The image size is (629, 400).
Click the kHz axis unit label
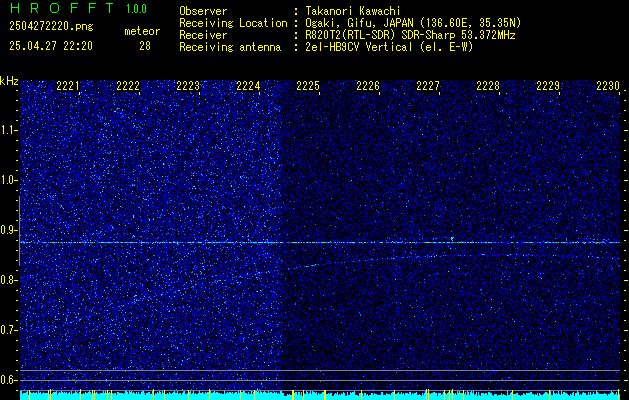pyautogui.click(x=9, y=81)
